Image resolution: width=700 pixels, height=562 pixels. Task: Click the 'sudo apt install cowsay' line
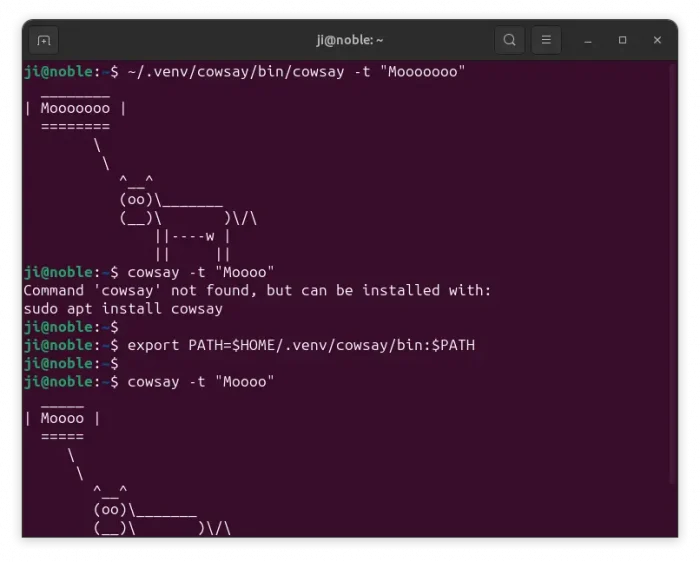123,309
